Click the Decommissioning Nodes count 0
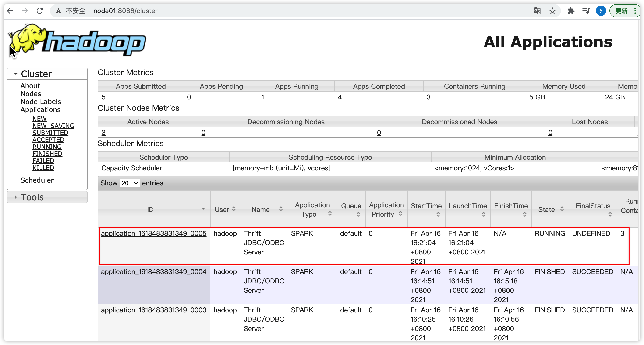The width and height of the screenshot is (644, 345). click(204, 133)
